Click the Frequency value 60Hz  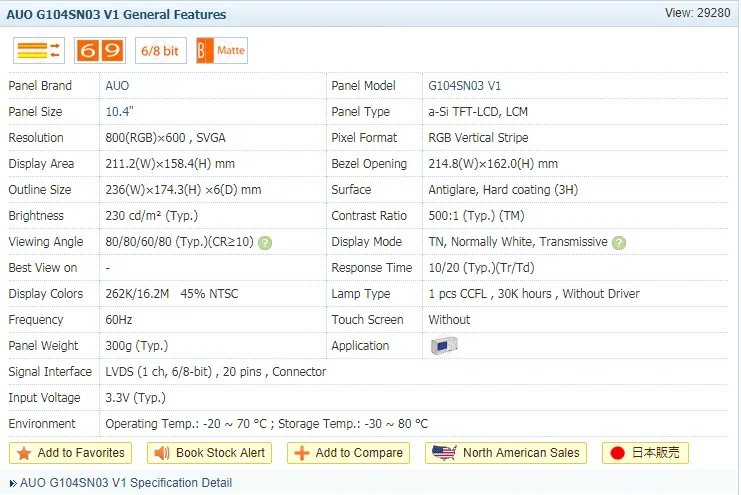pos(119,320)
